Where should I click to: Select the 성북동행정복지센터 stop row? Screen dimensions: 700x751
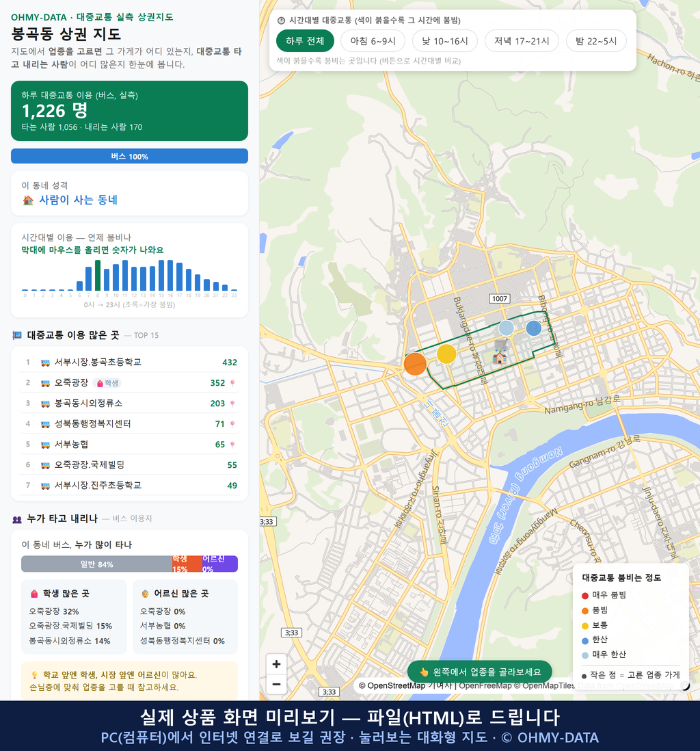[x=129, y=424]
